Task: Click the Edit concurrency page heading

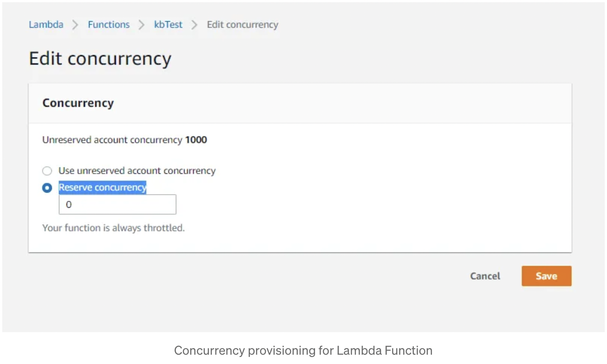Action: (100, 59)
